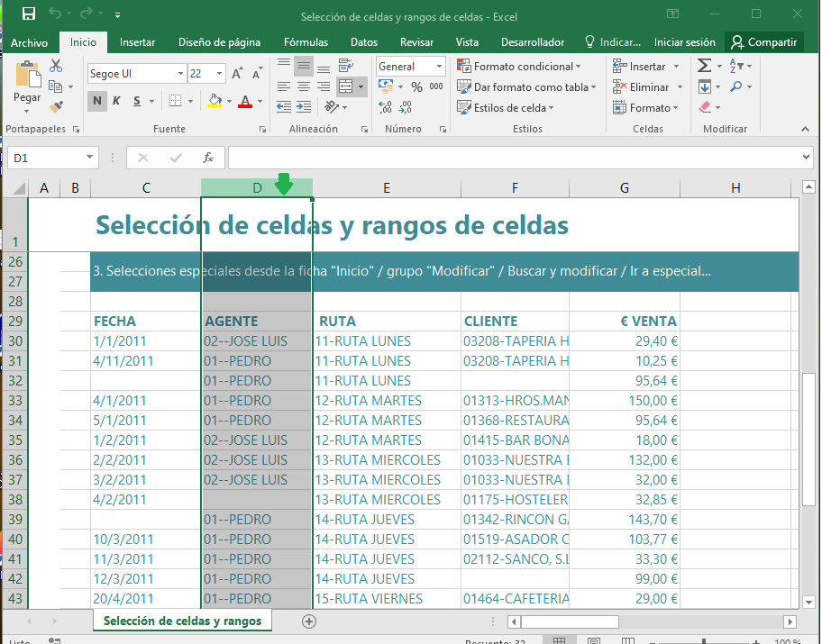The image size is (822, 644).
Task: Toggle bottom vertical alignment
Action: pyautogui.click(x=324, y=68)
